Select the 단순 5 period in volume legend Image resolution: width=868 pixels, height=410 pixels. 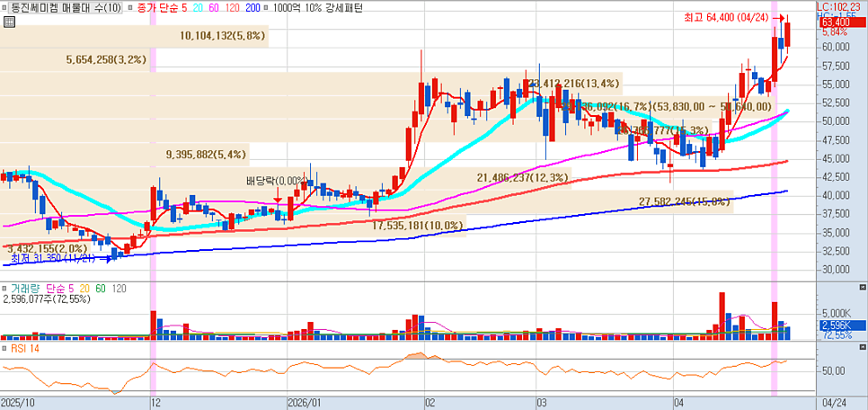60,290
